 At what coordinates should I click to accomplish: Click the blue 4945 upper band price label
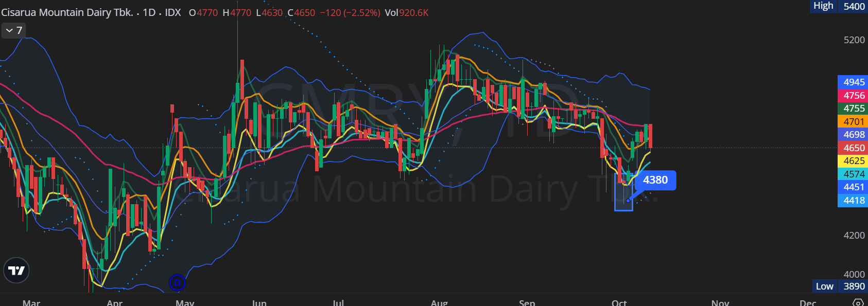pyautogui.click(x=853, y=82)
